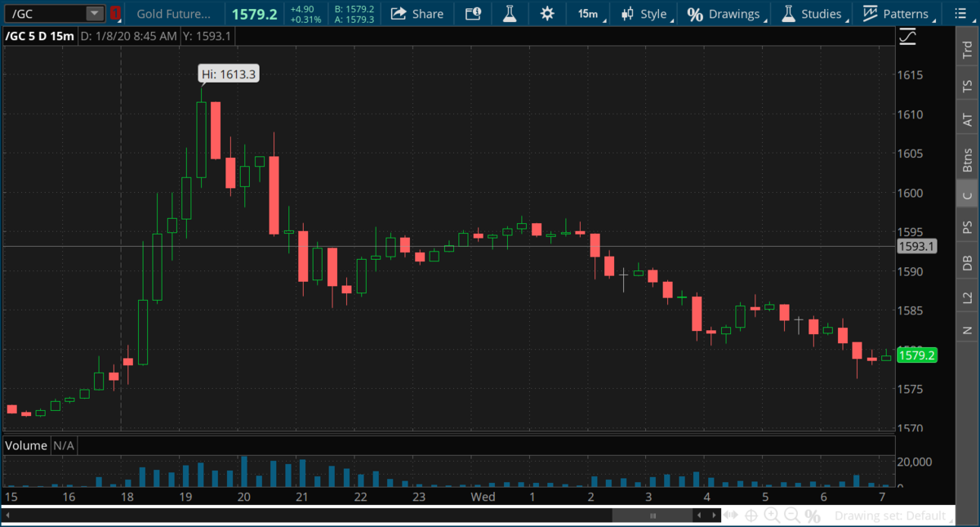Click the D: 1/8/20 8:45 AM date readout
This screenshot has height=527, width=980.
[x=127, y=36]
